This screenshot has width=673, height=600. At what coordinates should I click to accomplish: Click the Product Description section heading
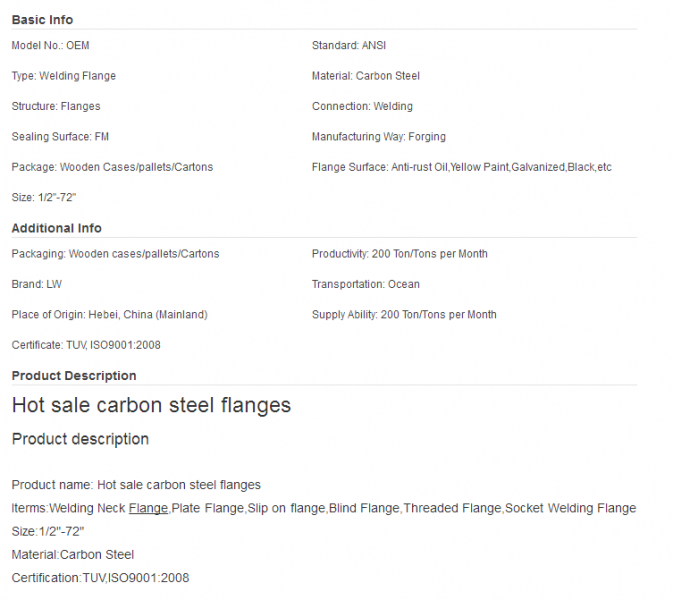(74, 376)
